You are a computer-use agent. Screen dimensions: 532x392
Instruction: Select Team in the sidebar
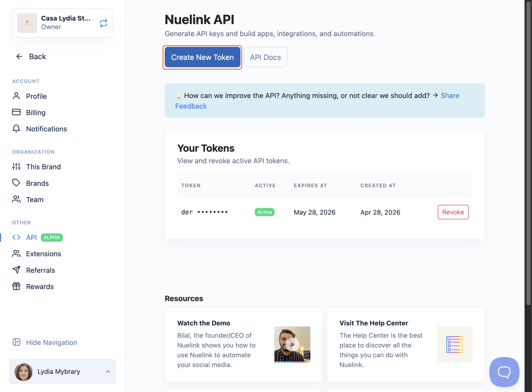click(x=35, y=200)
